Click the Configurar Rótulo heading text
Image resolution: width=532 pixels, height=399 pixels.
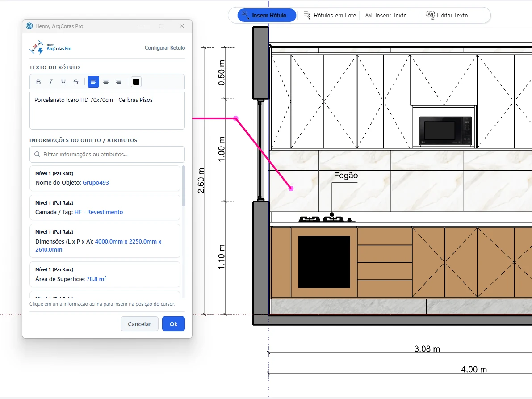[165, 48]
